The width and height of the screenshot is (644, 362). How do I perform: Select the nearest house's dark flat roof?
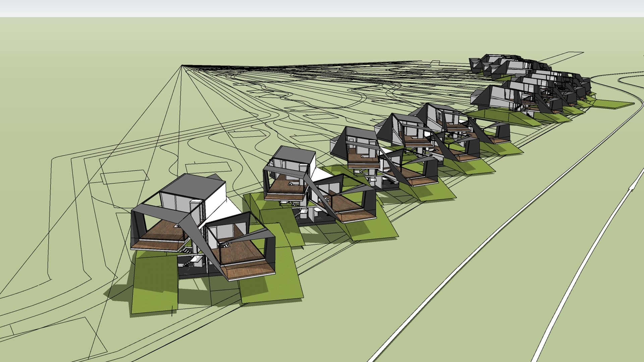click(x=193, y=187)
